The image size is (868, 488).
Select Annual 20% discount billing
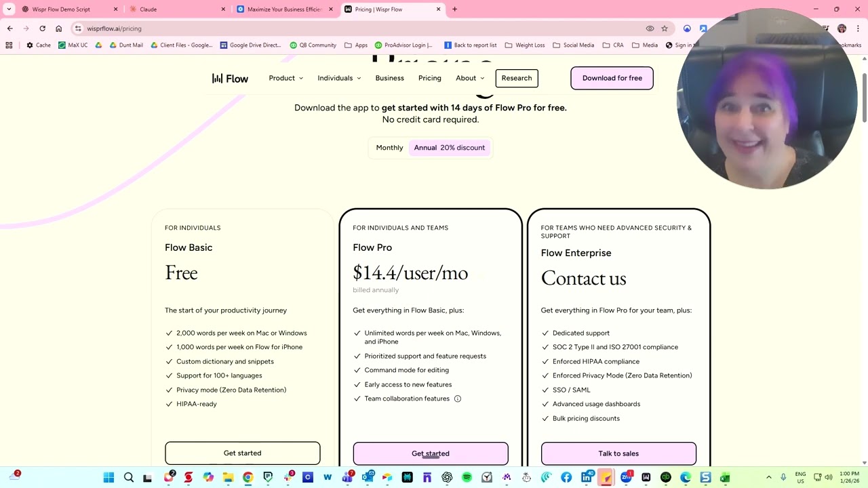tap(450, 147)
